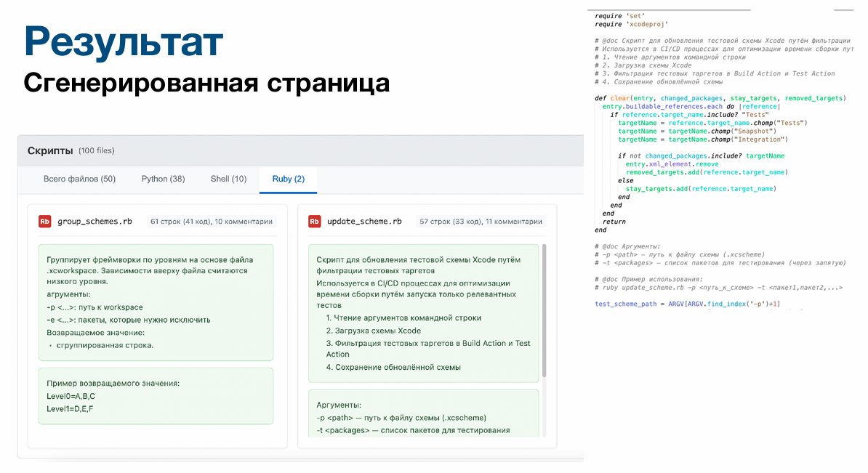Open the group_schemes.rb file title

tap(95, 222)
